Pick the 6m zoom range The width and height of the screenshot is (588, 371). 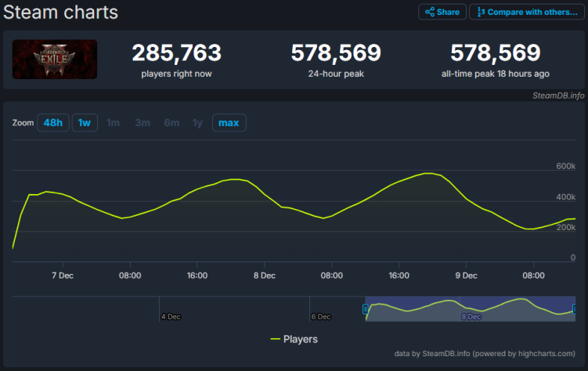click(x=171, y=123)
